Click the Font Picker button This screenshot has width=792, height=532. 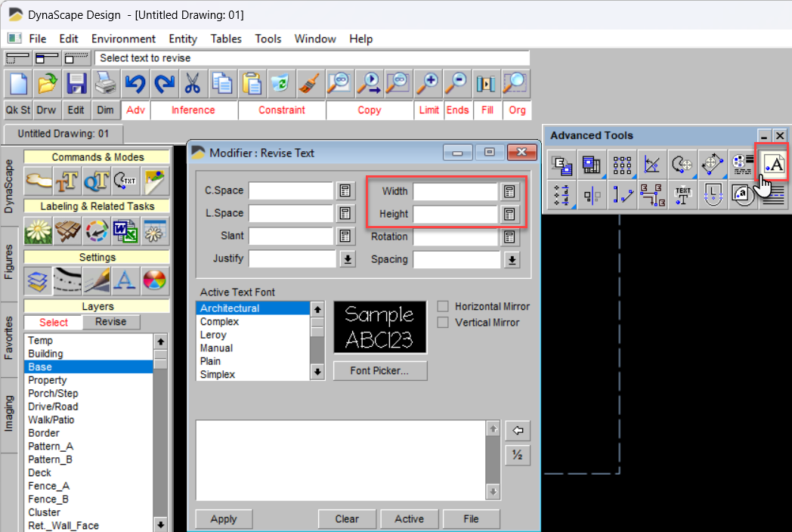[379, 371]
